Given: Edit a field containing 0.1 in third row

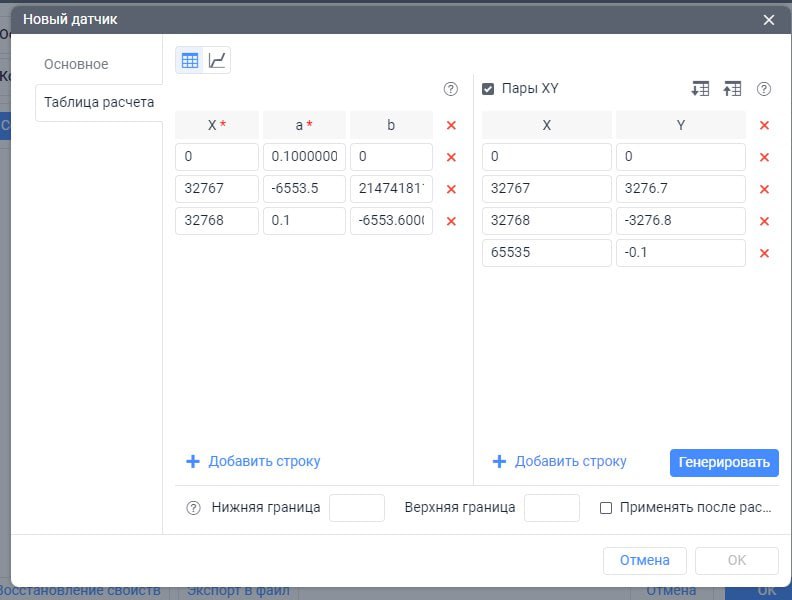Looking at the screenshot, I should click(x=304, y=220).
